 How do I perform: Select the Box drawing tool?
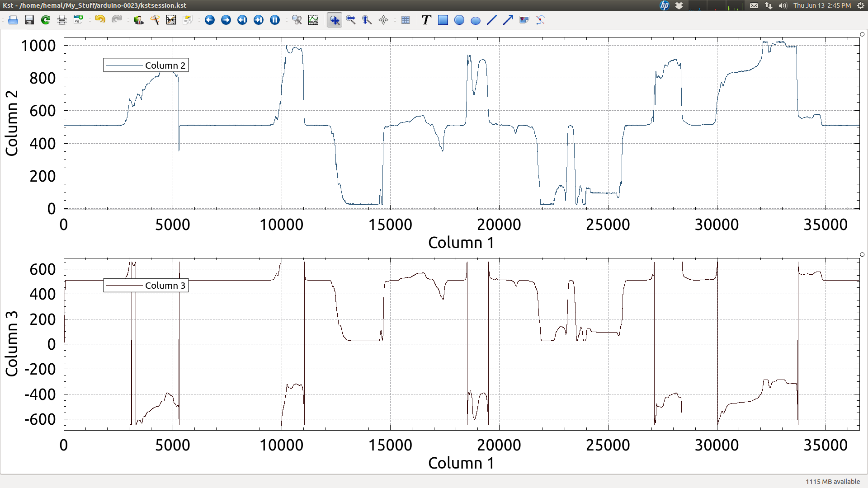[x=443, y=20]
